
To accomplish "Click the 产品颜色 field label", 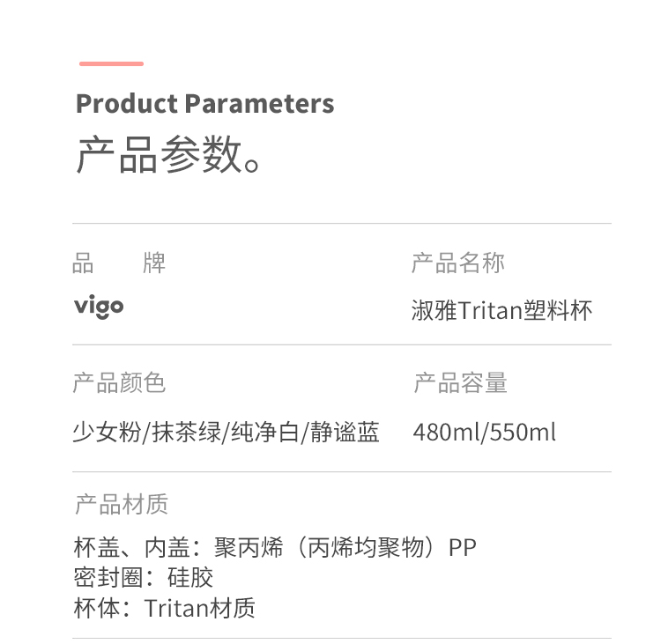I will coord(119,383).
